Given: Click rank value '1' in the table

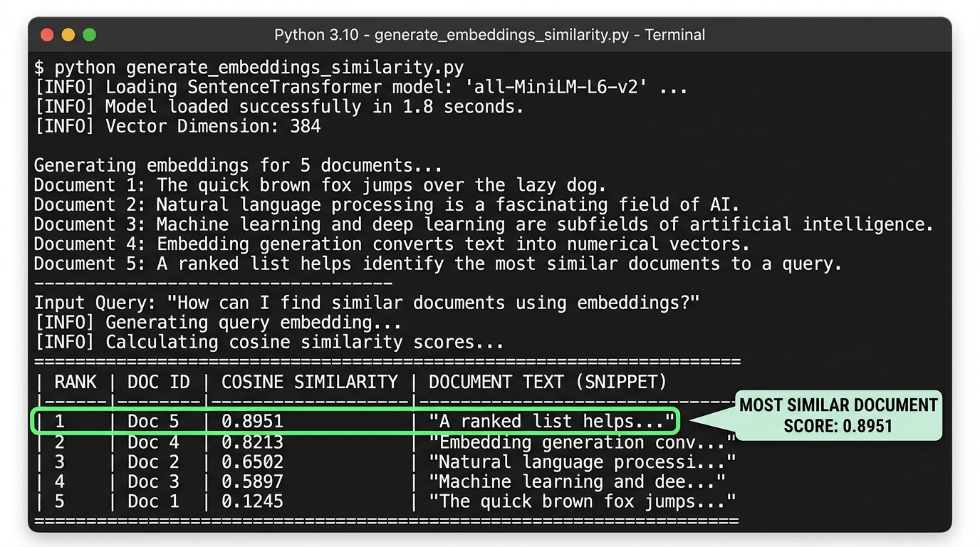Looking at the screenshot, I should (59, 422).
